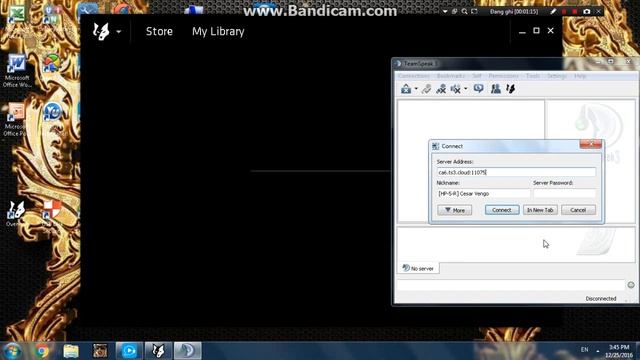640x360 pixels.
Task: Click the Bandicam dropdown triangle icon
Action: (x=445, y=12)
